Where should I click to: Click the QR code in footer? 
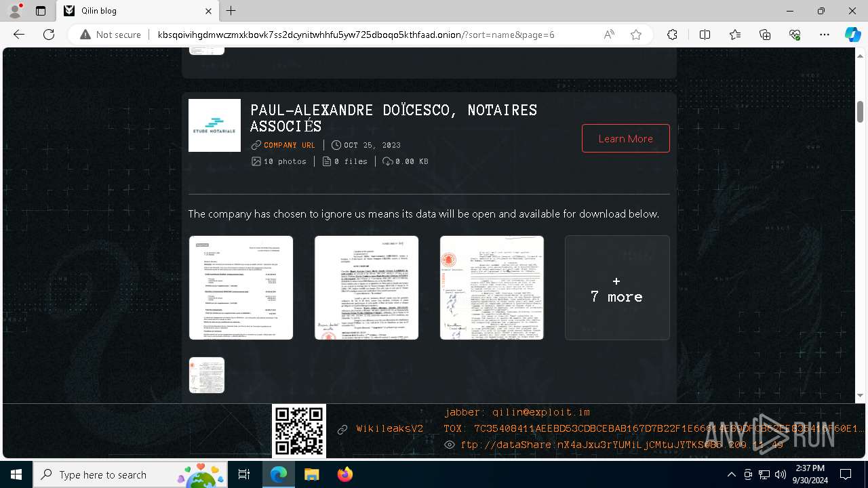pyautogui.click(x=299, y=431)
